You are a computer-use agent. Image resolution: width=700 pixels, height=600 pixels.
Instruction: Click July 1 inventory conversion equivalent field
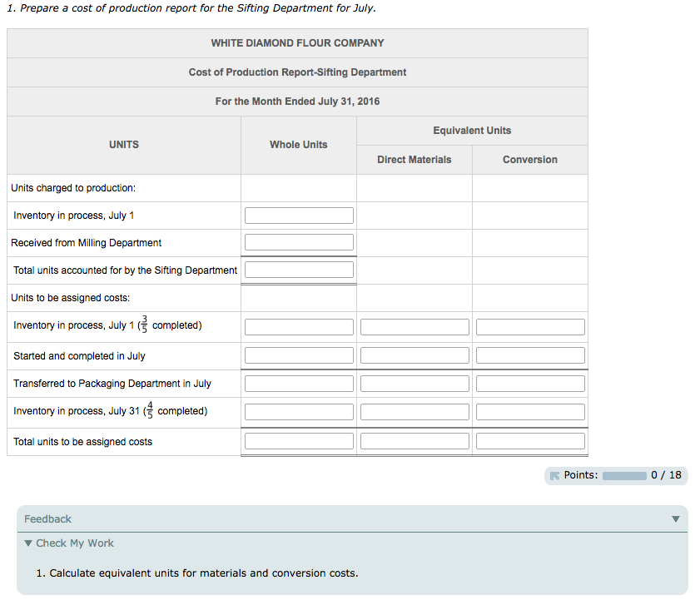pyautogui.click(x=530, y=327)
